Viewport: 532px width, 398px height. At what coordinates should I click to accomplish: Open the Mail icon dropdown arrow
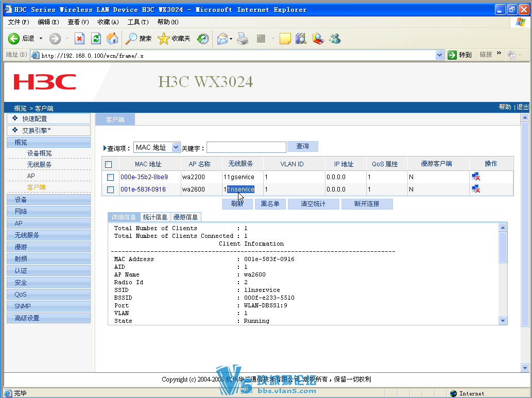[231, 39]
